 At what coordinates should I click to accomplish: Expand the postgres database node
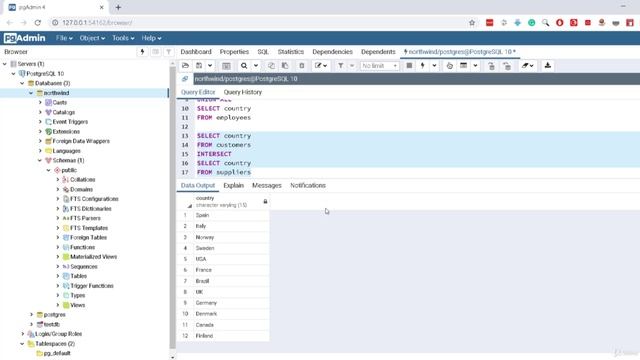click(x=31, y=315)
